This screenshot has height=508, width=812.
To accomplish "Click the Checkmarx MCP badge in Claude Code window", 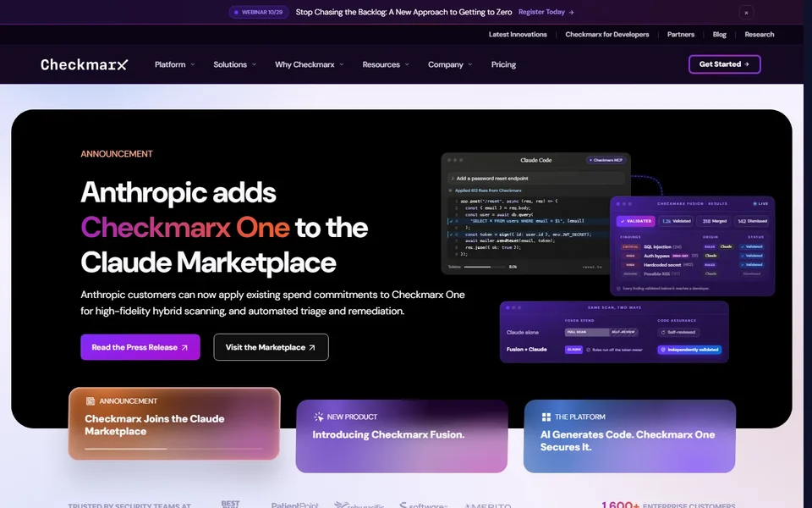I will click(606, 160).
